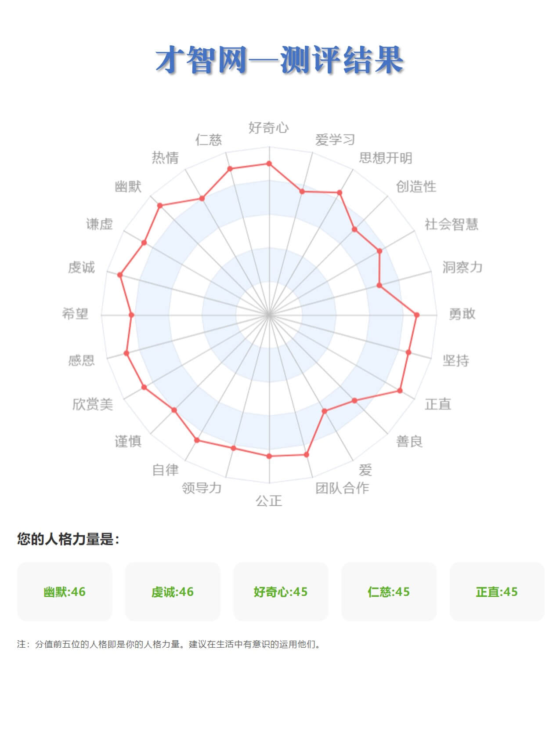This screenshot has width=560, height=747.
Task: Select the 虔诚:46 result card
Action: (173, 591)
